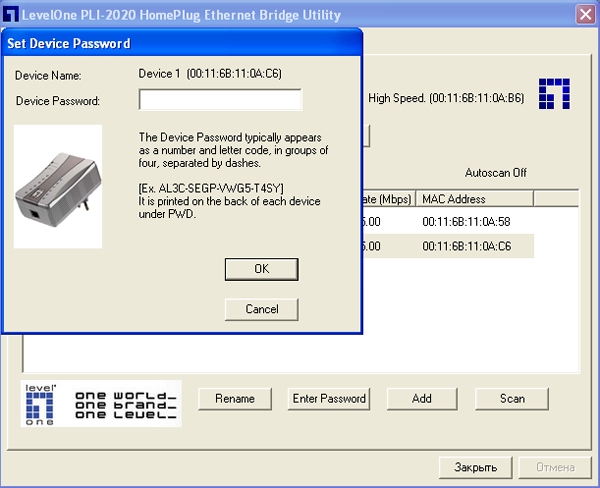Image resolution: width=600 pixels, height=488 pixels.
Task: Click the High Speed (00:11:6B:11:0A:B6) text
Action: tap(446, 98)
